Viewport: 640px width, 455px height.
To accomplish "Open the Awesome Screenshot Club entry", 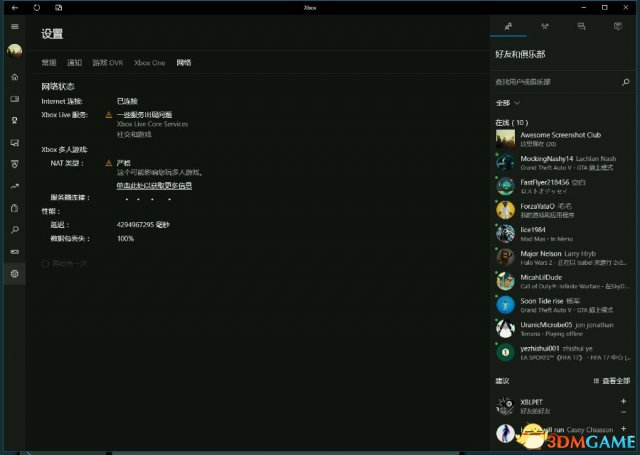I will coord(563,139).
